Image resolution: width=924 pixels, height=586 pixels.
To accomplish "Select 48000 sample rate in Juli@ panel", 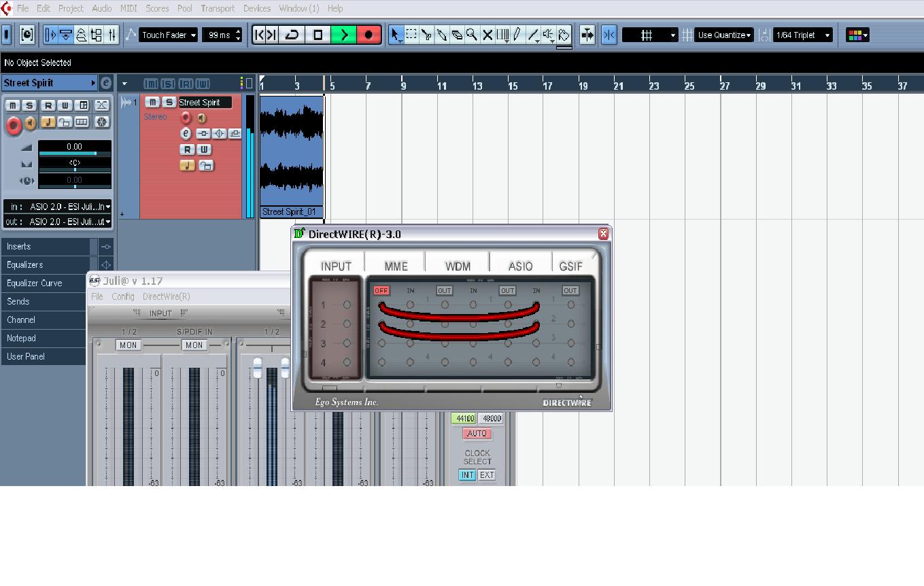I will click(491, 418).
